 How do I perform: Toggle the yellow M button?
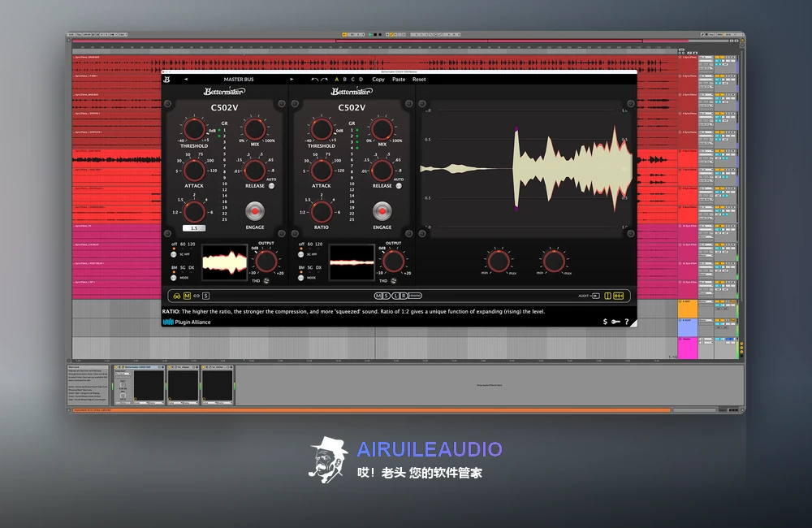click(187, 296)
